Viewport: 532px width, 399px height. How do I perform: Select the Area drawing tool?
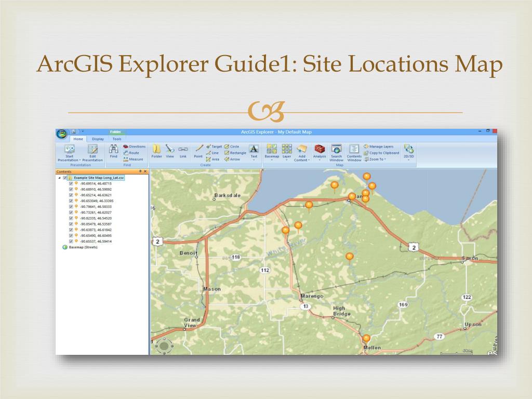pyautogui.click(x=212, y=159)
